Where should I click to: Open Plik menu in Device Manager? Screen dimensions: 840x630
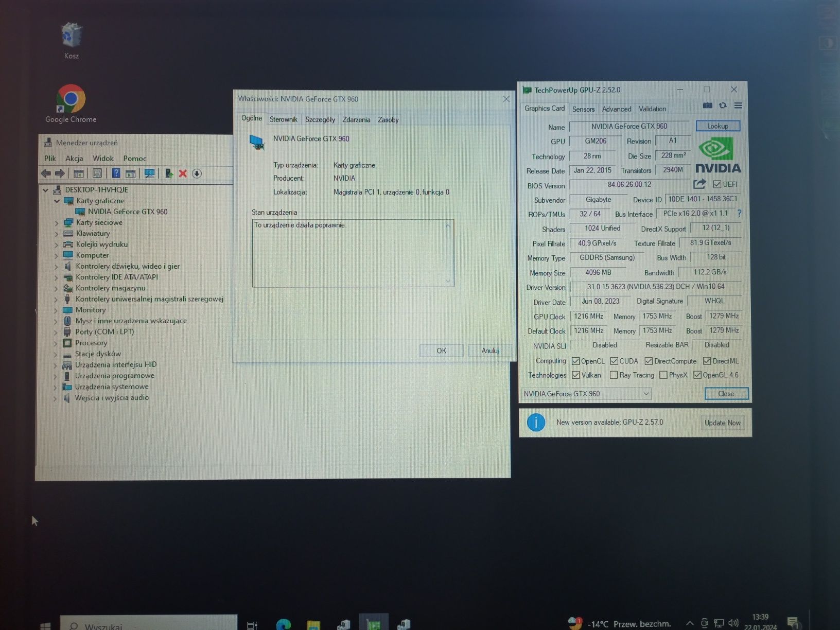coord(50,159)
